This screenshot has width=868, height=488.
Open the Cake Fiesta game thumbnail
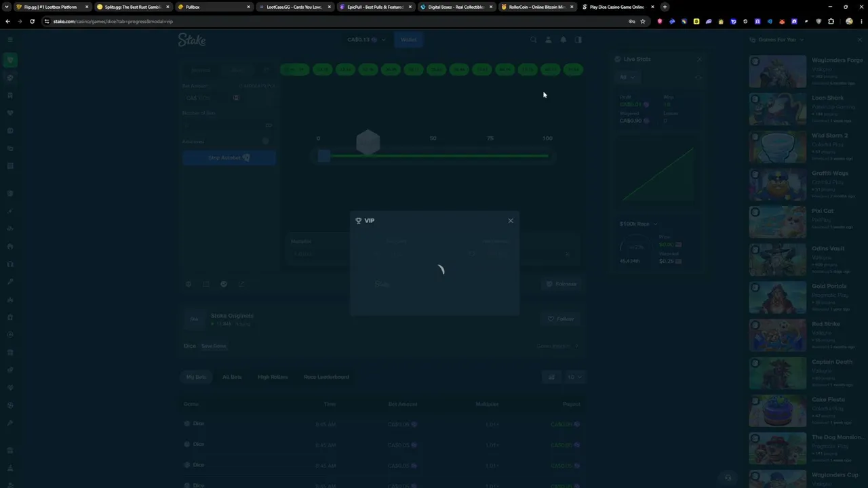(x=778, y=411)
